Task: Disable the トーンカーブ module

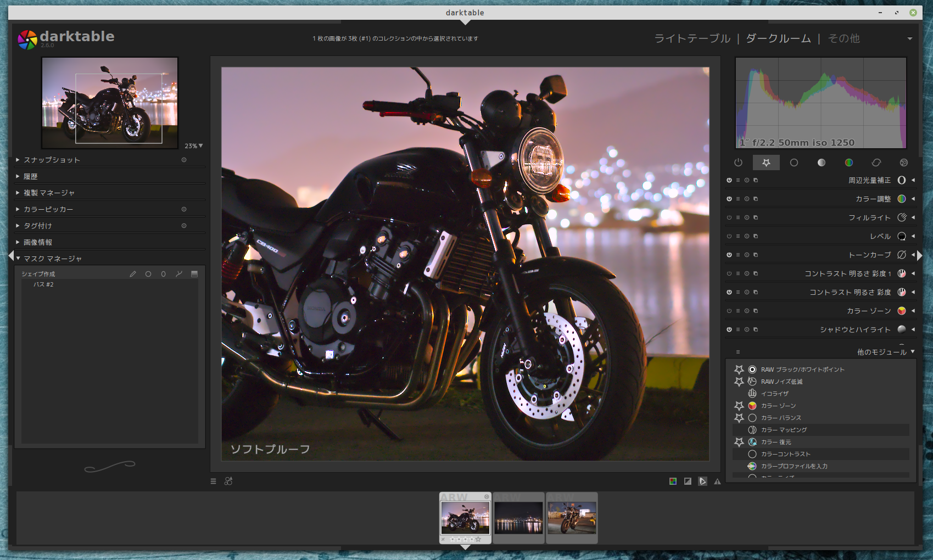Action: [x=729, y=255]
